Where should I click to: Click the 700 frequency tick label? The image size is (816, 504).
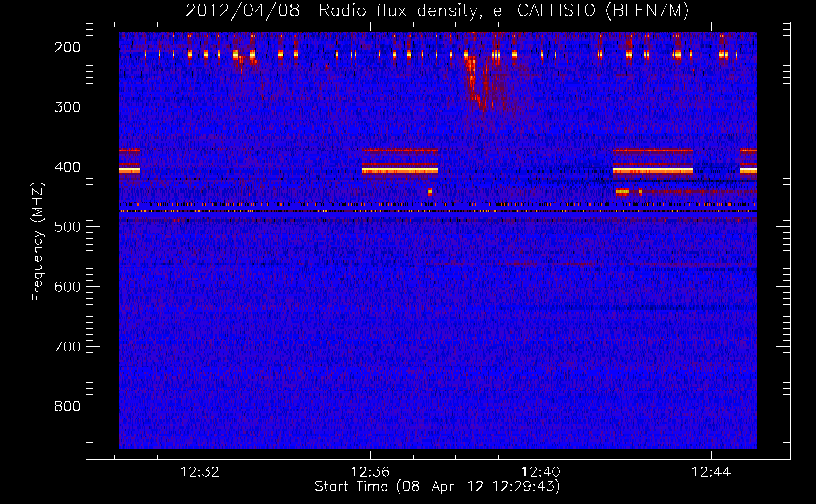coord(68,347)
